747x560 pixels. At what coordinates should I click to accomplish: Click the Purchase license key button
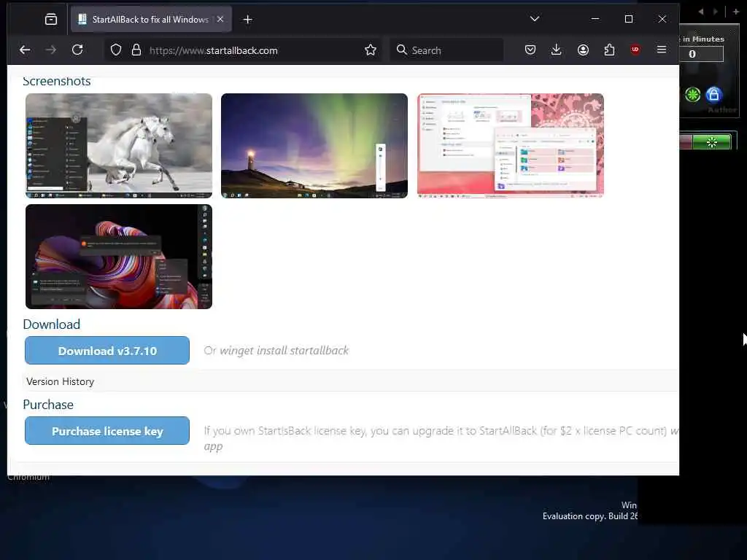coord(107,431)
